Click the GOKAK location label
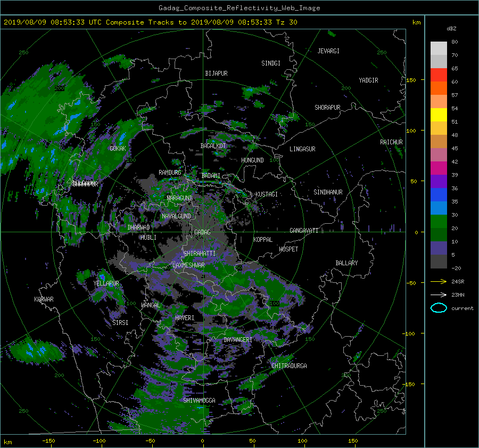The width and height of the screenshot is (479, 448). [x=118, y=149]
